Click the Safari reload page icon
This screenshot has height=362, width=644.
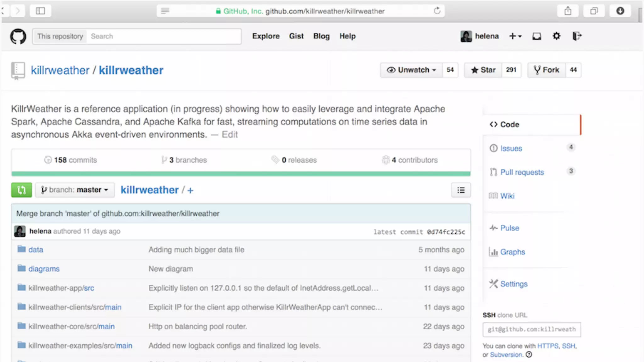pos(437,11)
